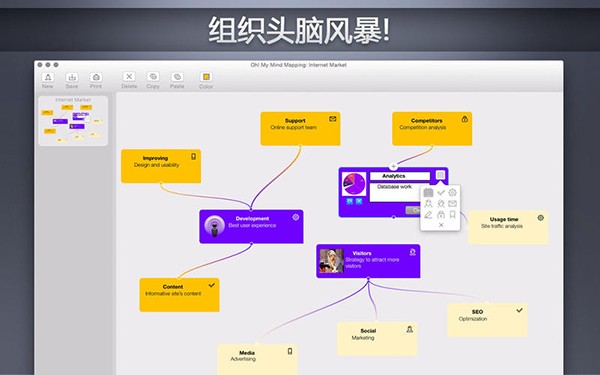Click the photo on Visitors node
The image size is (600, 375).
(x=332, y=261)
